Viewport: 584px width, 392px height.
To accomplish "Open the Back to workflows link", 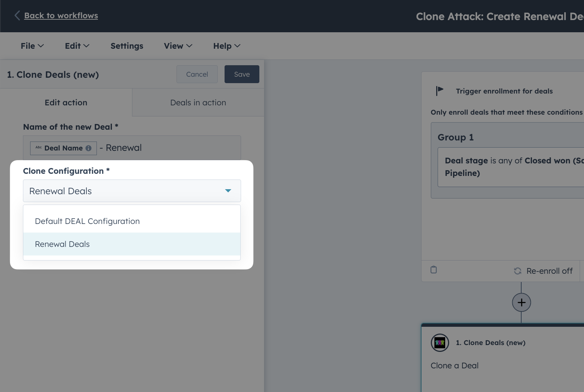I will (x=61, y=15).
